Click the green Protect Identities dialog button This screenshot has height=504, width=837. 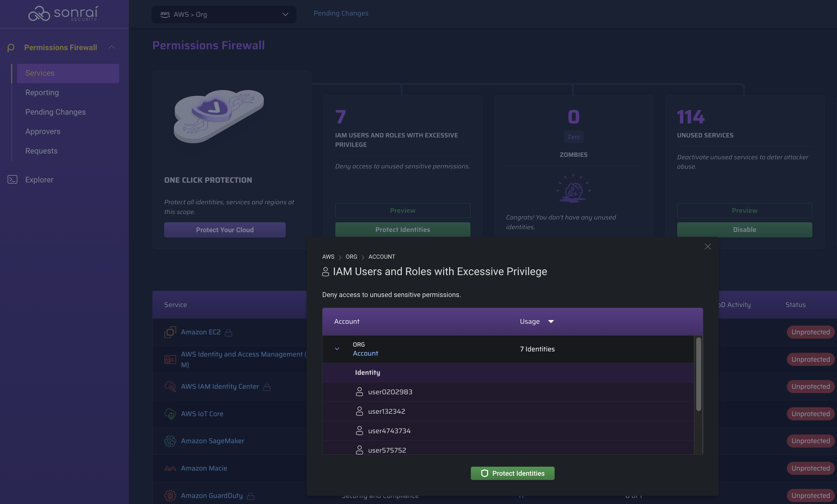[513, 473]
